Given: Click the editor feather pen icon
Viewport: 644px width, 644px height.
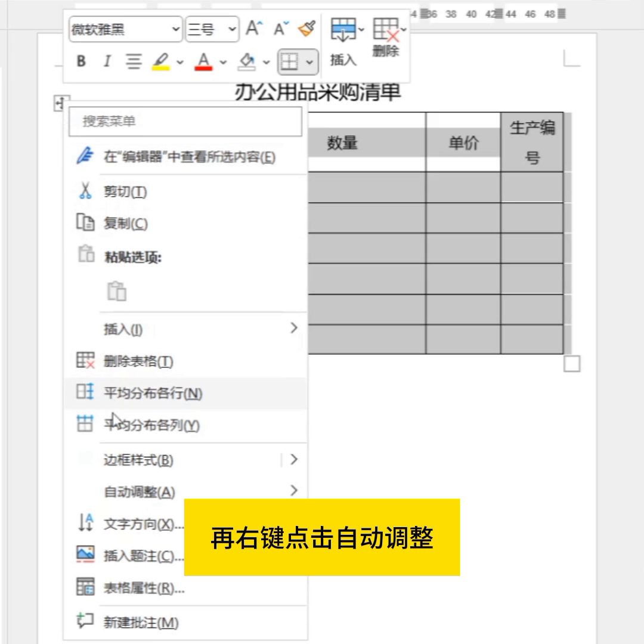Looking at the screenshot, I should 85,156.
